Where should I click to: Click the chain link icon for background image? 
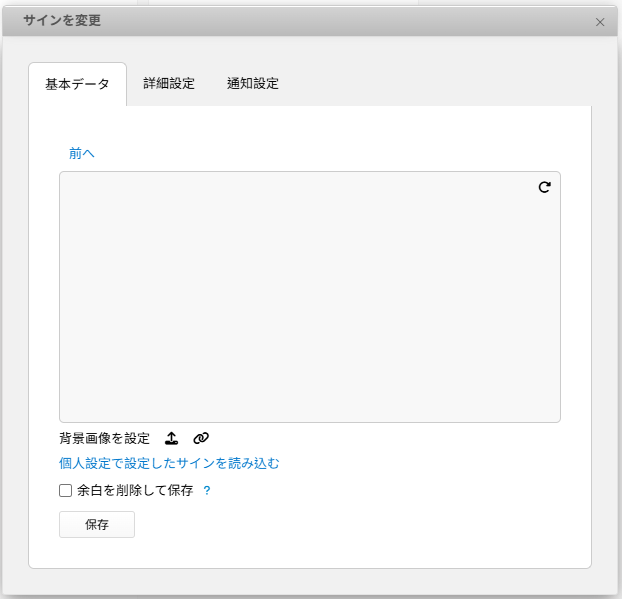(x=201, y=438)
